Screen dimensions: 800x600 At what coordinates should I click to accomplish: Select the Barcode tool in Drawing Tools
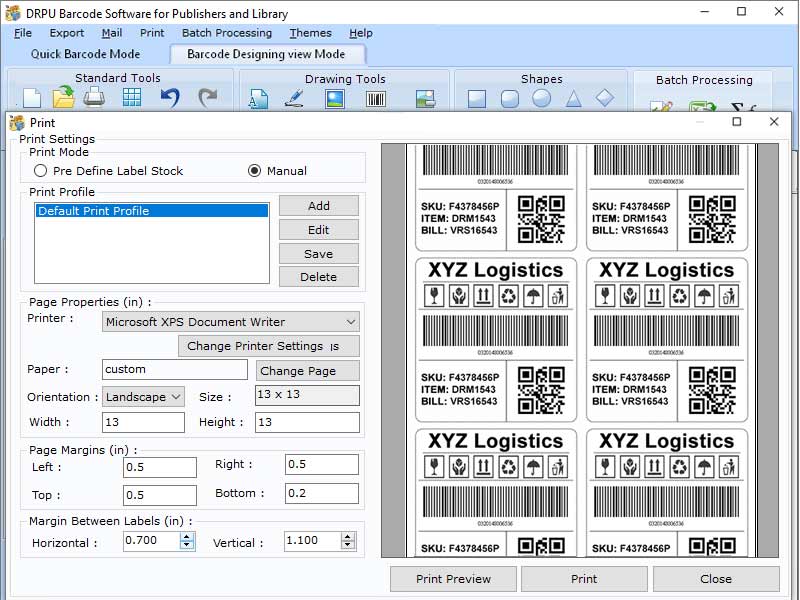375,99
